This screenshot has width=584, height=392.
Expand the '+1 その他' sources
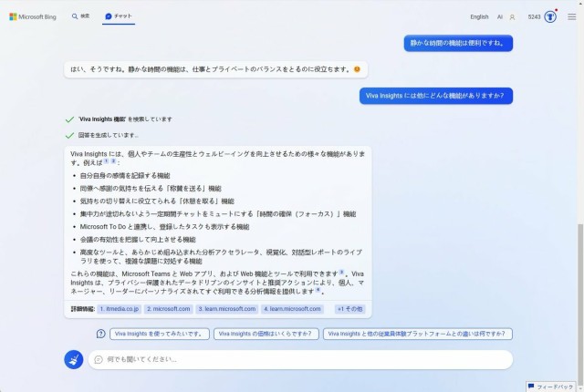tap(349, 309)
